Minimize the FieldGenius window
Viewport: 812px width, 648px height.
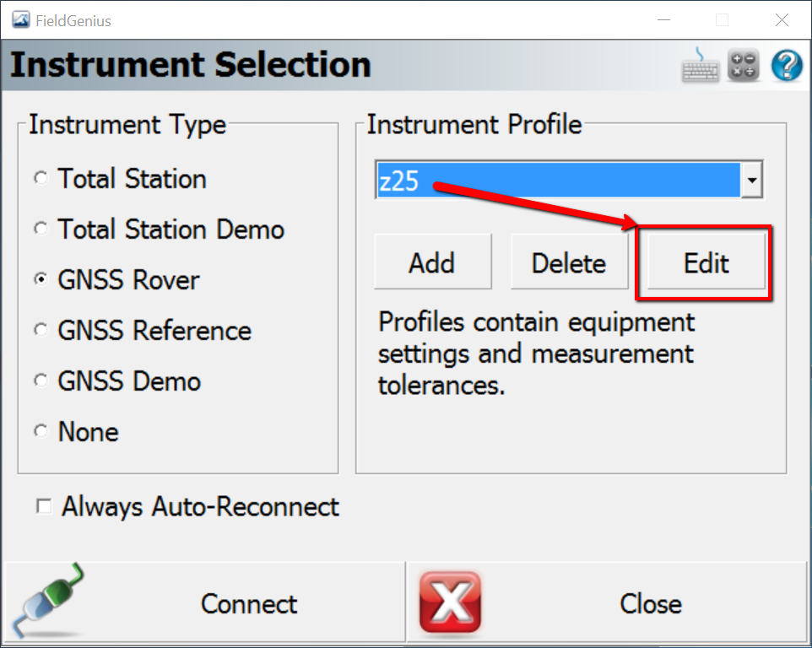tap(660, 20)
